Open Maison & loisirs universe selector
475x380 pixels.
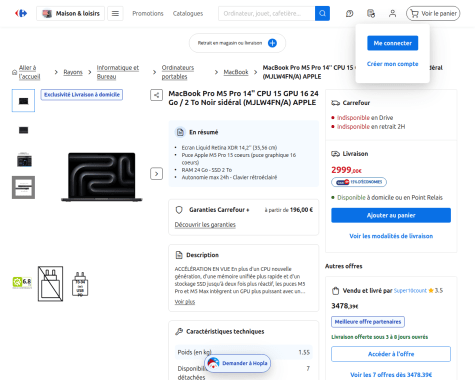(70, 13)
